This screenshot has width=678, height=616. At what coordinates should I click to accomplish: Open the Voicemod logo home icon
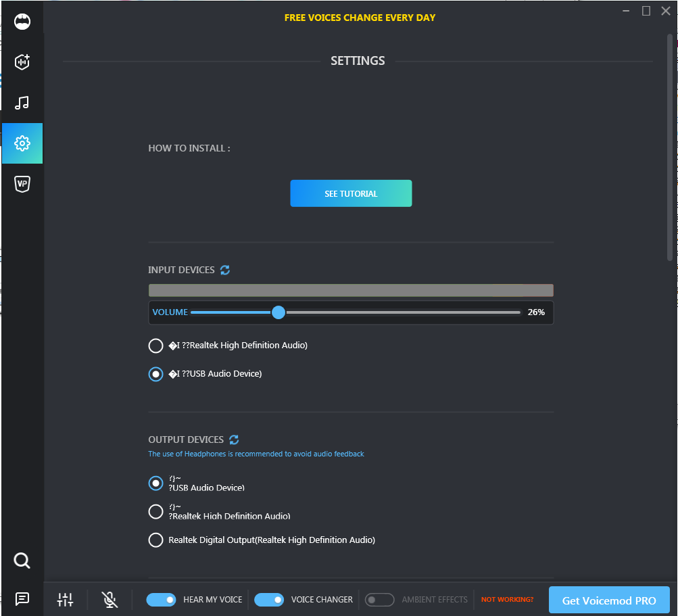22,22
